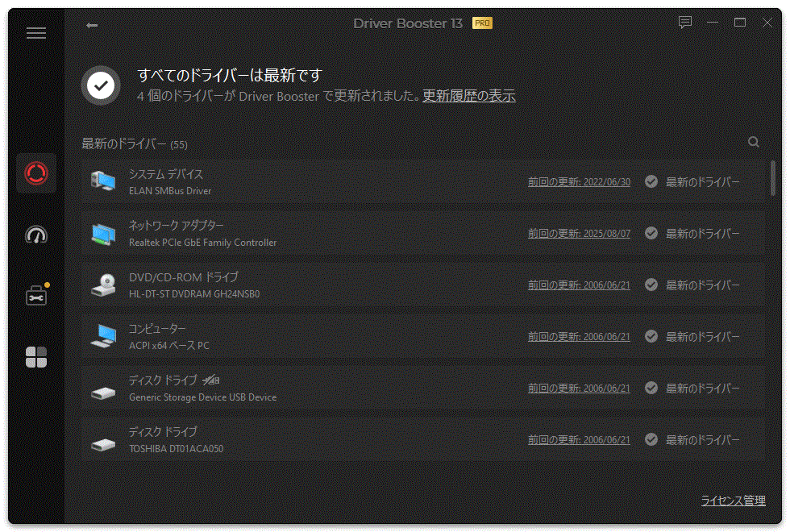
Task: Click the ACPI x64 computer icon
Action: [102, 336]
